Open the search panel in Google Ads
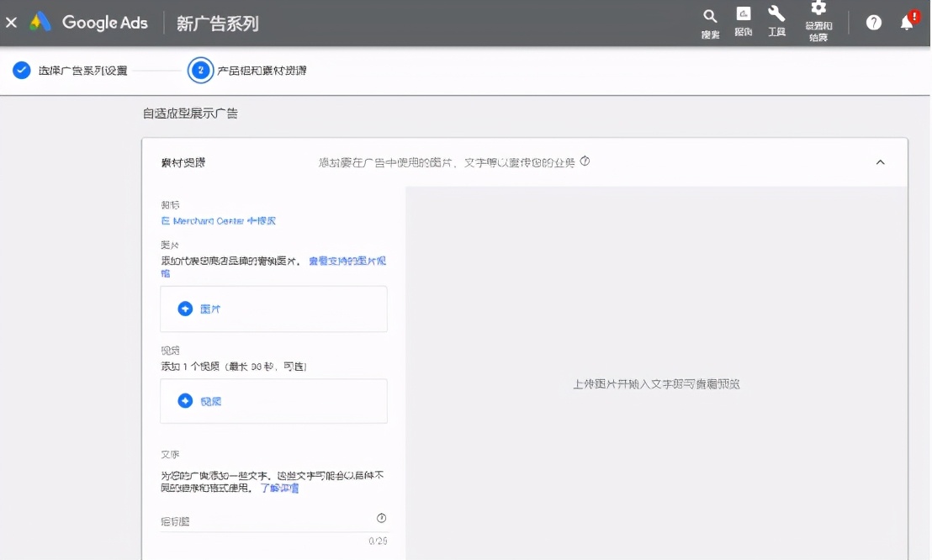Screen dimensions: 932x560 [x=709, y=18]
